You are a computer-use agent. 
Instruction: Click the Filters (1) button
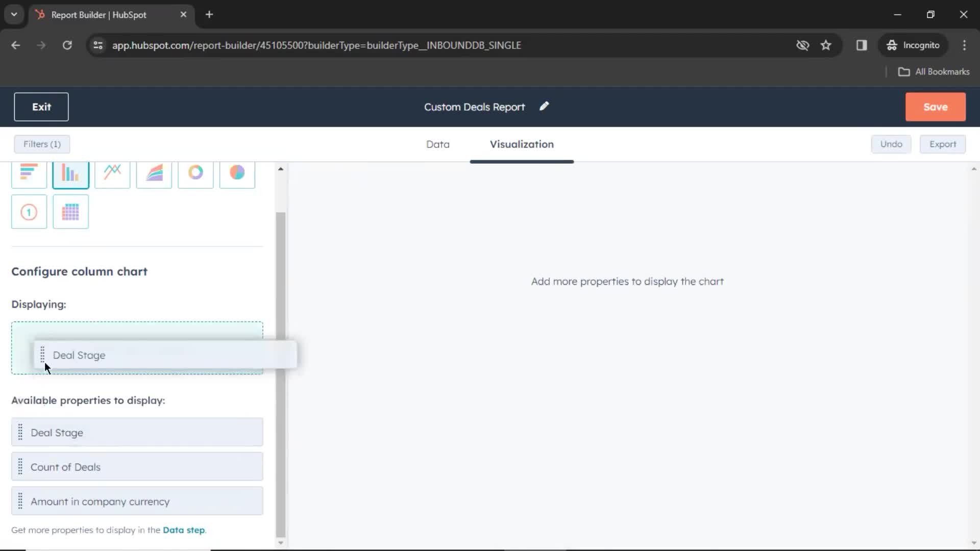(x=42, y=144)
